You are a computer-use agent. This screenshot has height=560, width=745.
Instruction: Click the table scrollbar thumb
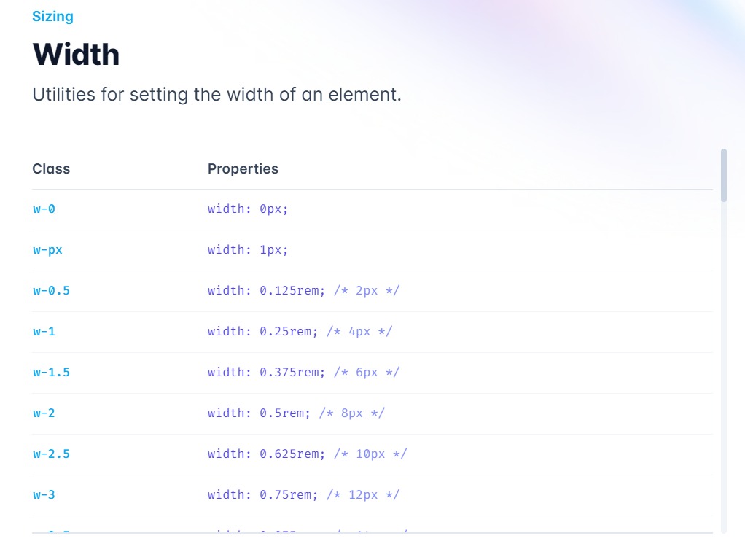pos(724,175)
